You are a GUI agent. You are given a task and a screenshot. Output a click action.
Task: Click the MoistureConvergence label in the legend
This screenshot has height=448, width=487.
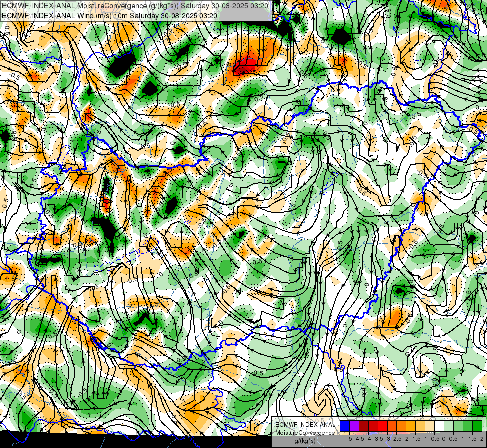tap(305, 433)
